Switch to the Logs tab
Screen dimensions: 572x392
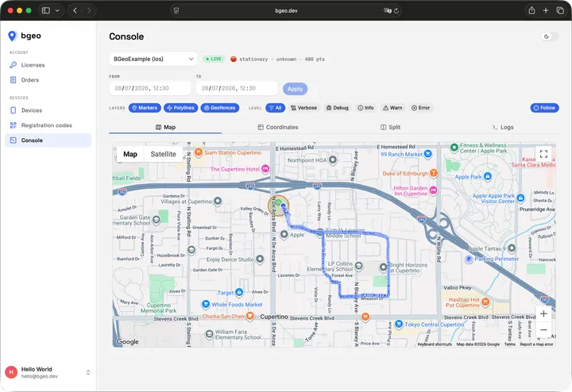coord(503,127)
